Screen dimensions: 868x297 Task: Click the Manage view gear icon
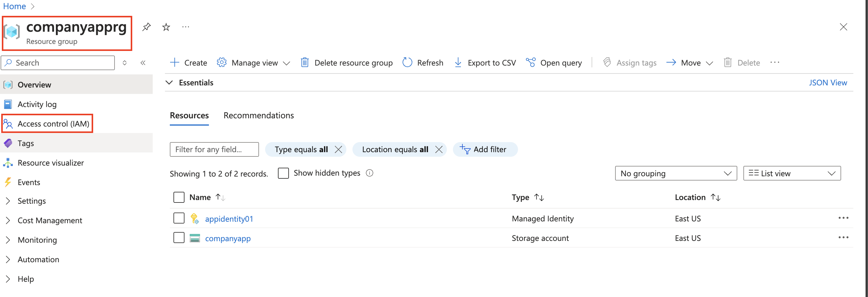pyautogui.click(x=221, y=63)
